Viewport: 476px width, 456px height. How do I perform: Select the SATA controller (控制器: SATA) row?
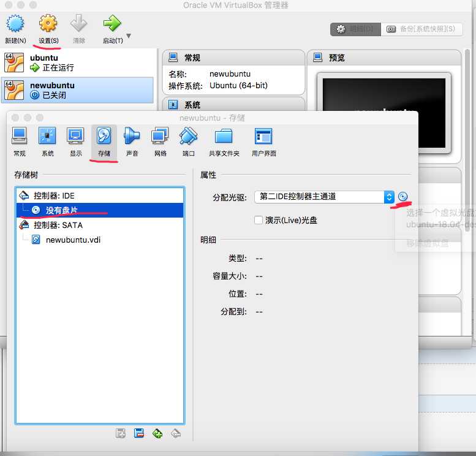(x=100, y=225)
